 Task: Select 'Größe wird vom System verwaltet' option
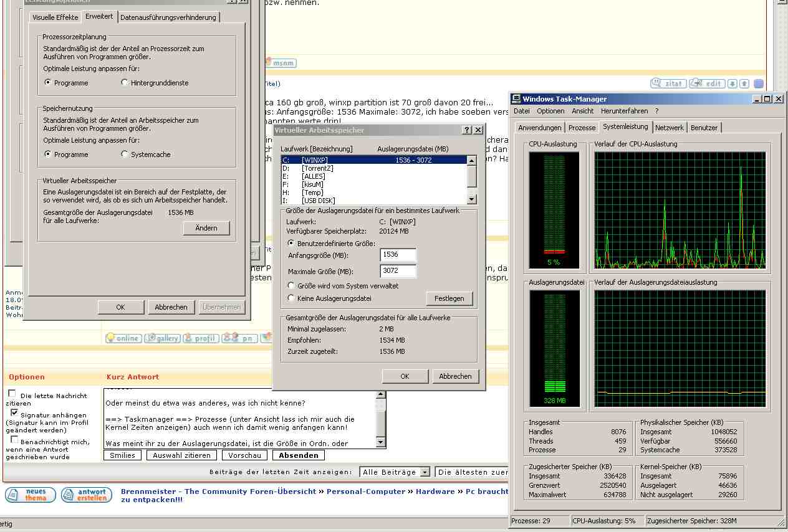291,286
